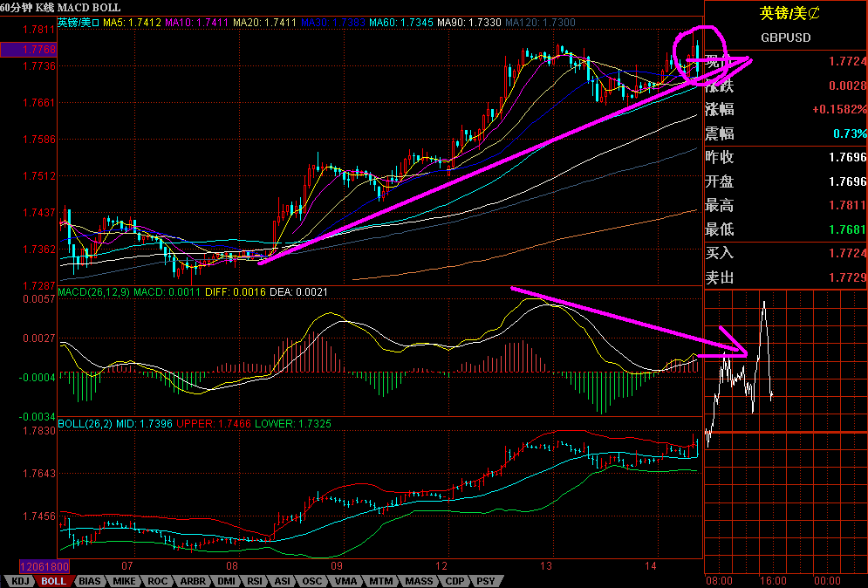Open the ASI indicator tab

[x=283, y=581]
